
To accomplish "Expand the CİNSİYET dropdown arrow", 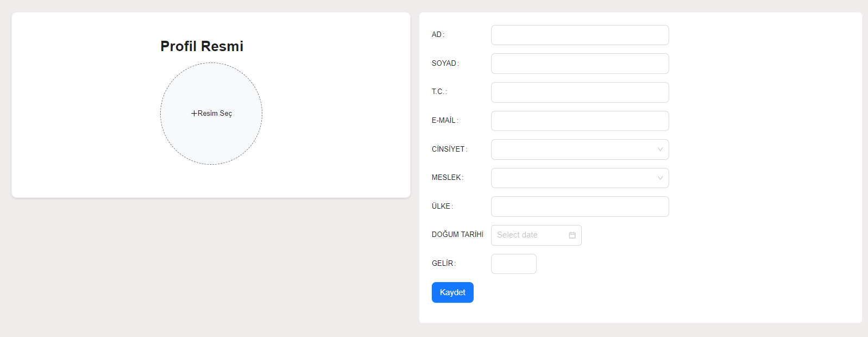I will (660, 149).
